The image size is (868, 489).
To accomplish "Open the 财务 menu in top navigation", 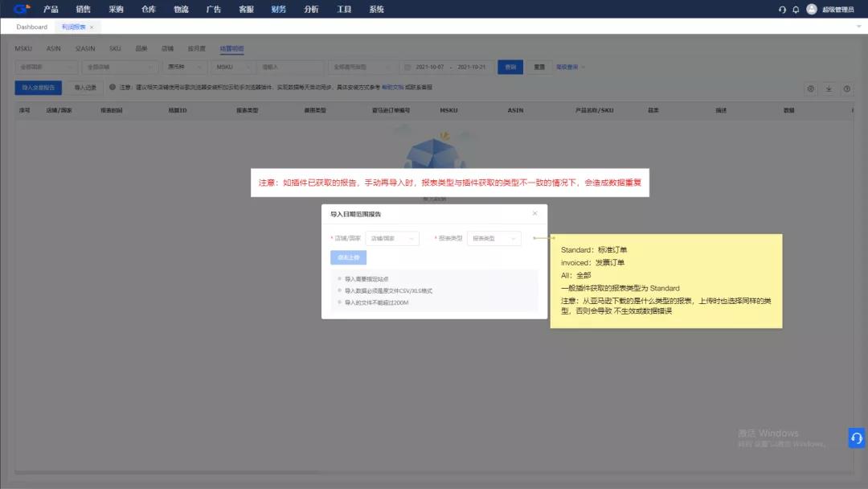I will click(278, 9).
